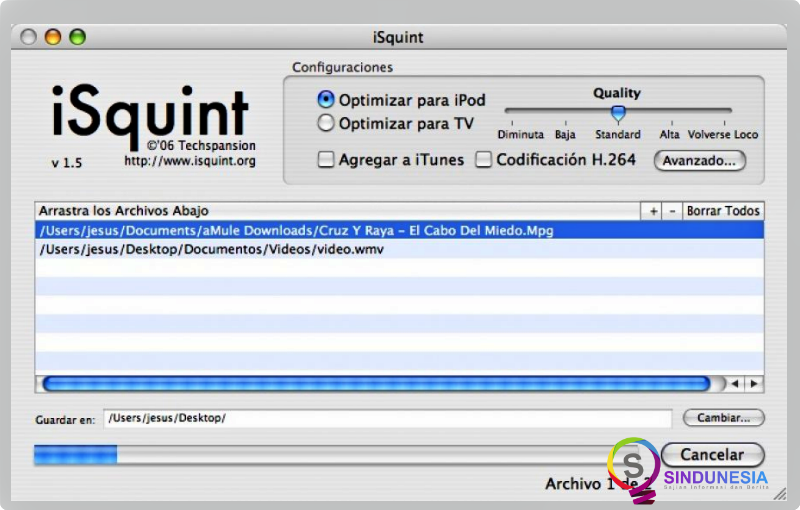Enable Codificación H.264 checkbox
Image resolution: width=800 pixels, height=510 pixels.
coord(483,160)
